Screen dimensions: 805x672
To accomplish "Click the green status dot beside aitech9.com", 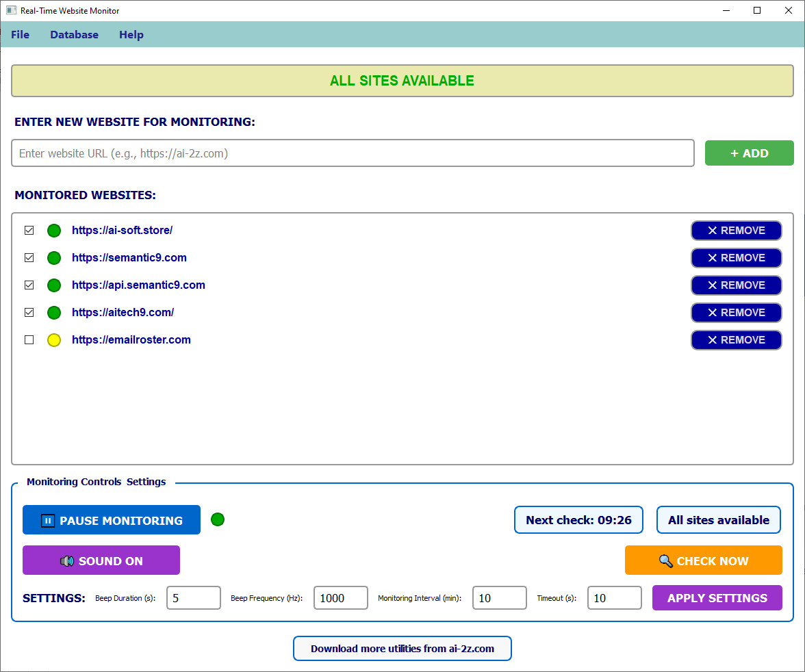I will (x=54, y=313).
